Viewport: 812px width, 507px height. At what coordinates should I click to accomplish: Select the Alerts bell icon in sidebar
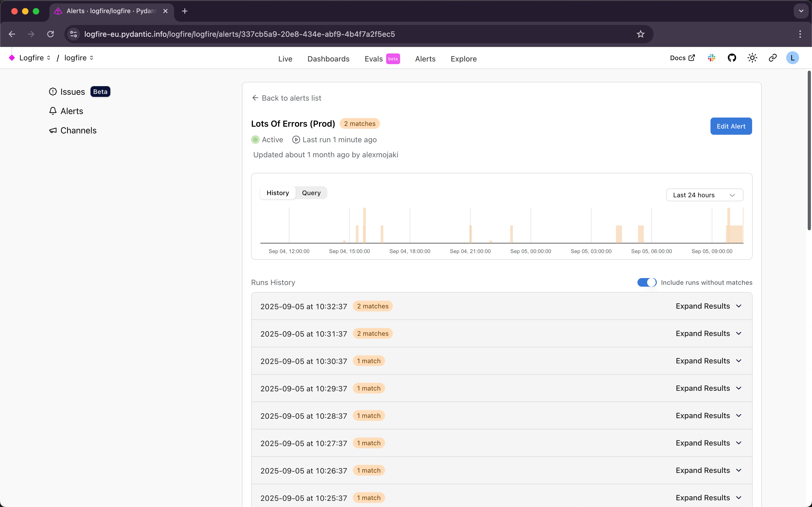coord(53,111)
